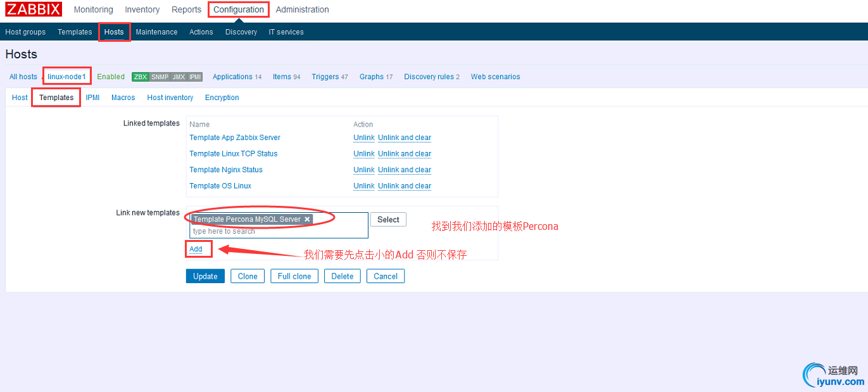Screen dimensions: 868x392
Task: Switch to the Macros tab
Action: (123, 98)
